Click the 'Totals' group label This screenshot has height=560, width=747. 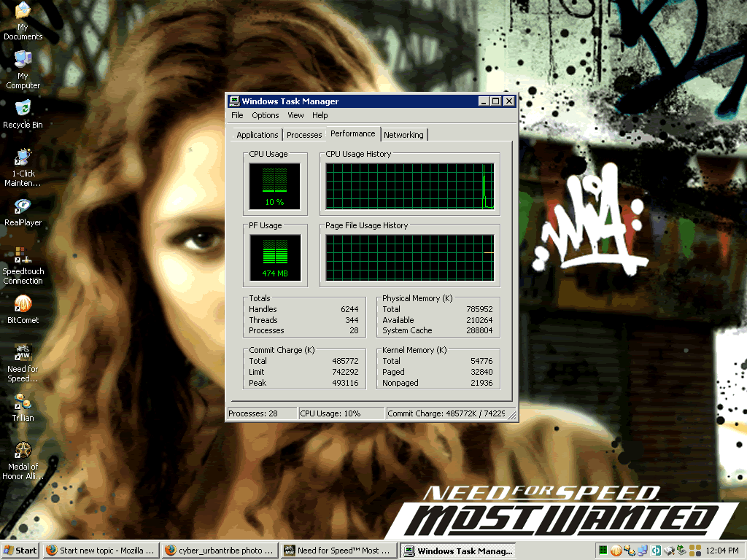pos(260,298)
